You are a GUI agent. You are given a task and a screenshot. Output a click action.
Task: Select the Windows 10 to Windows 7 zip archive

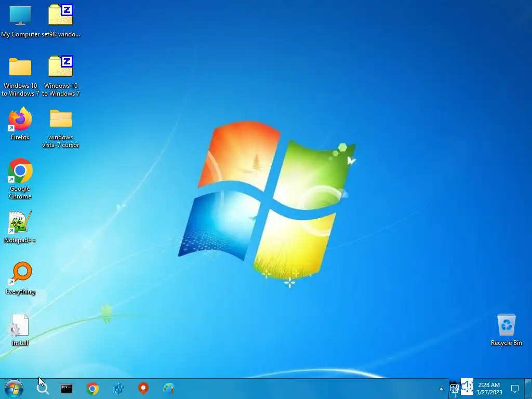coord(61,76)
